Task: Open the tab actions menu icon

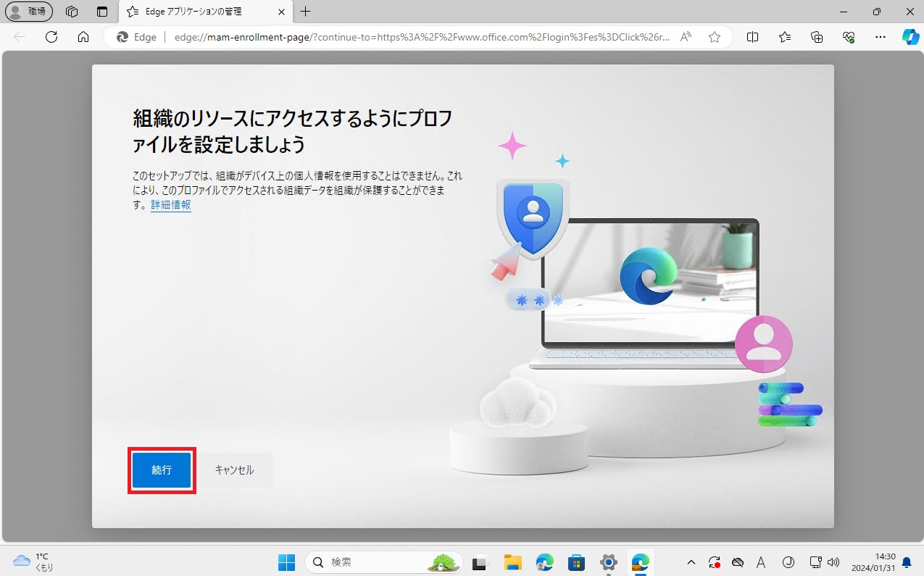Action: tap(102, 12)
